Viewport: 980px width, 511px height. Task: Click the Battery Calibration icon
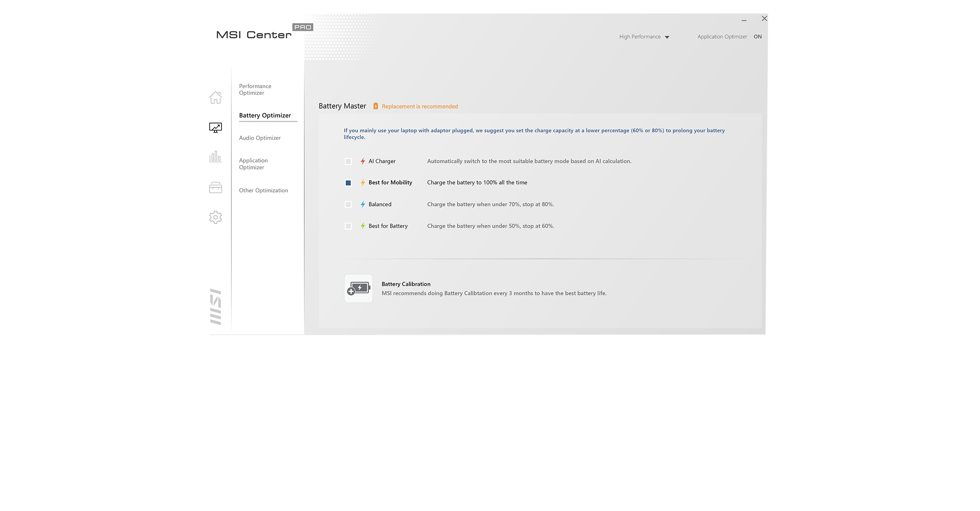click(x=358, y=288)
